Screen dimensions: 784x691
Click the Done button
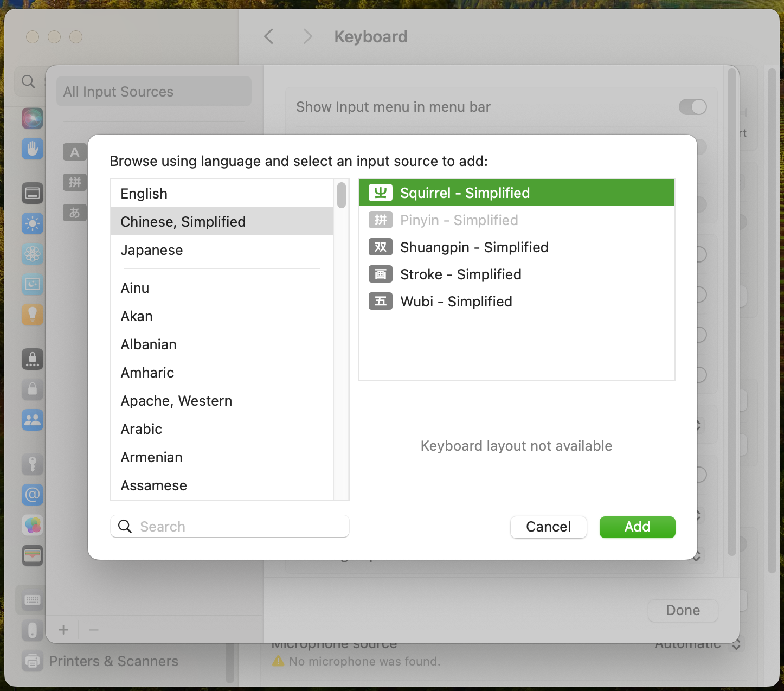683,610
